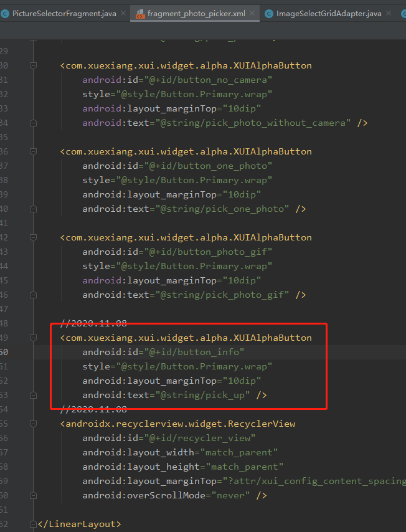Click the fold end marker on the pick_photo_gif line
Image resolution: width=406 pixels, height=532 pixels.
33,295
